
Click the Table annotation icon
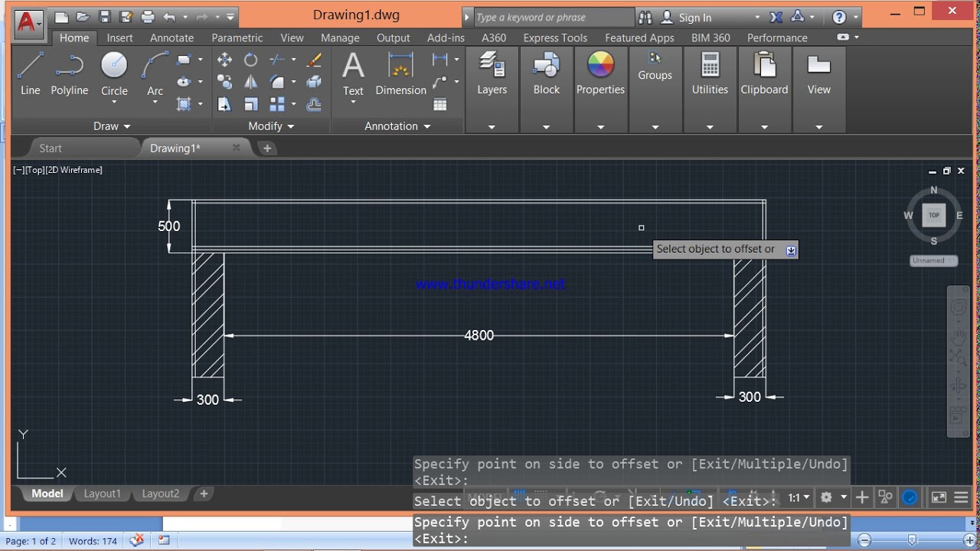(439, 104)
